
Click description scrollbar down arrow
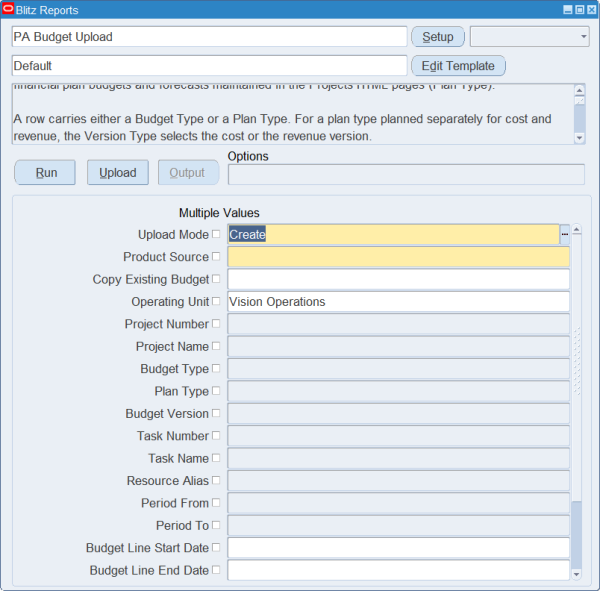click(x=579, y=138)
